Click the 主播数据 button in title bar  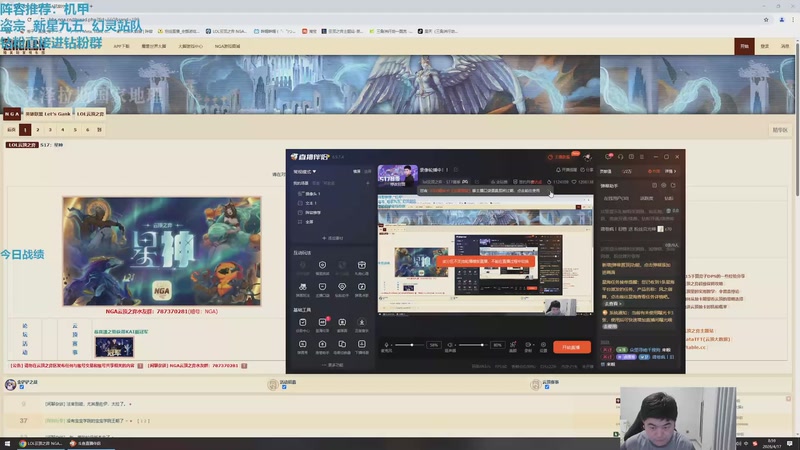point(560,157)
